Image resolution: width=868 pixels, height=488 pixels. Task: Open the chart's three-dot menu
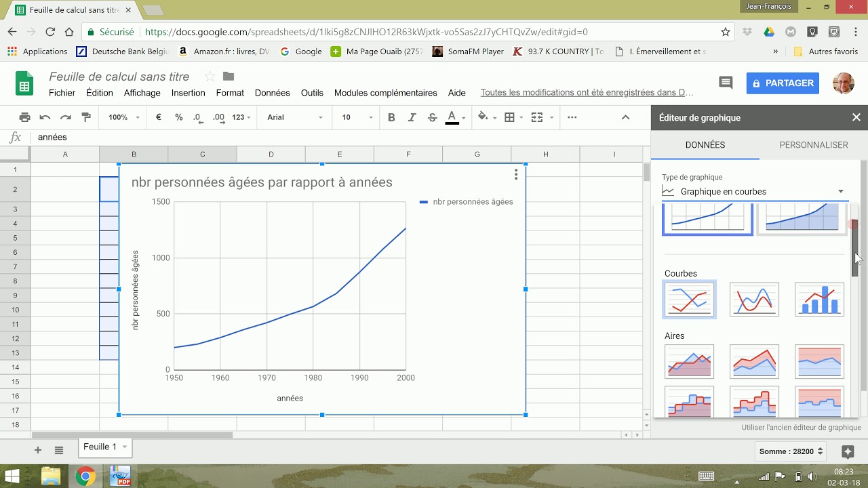pos(516,175)
